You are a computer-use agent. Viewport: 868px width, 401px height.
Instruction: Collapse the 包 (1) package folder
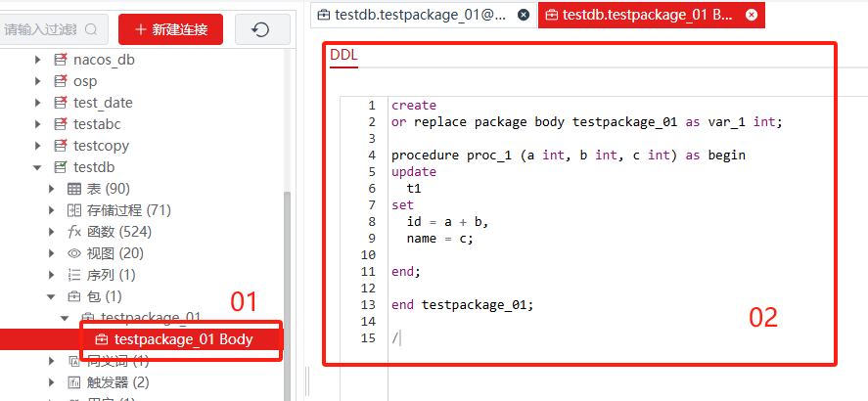click(52, 296)
